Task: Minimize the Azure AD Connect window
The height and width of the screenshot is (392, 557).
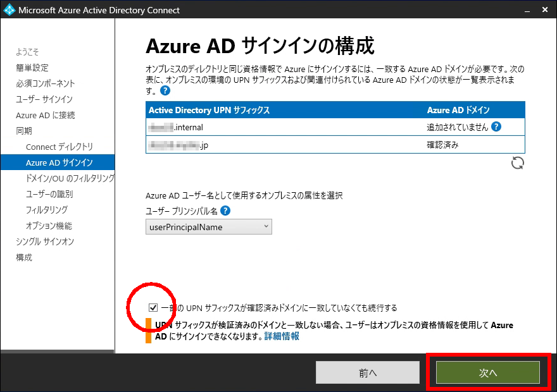Action: [x=527, y=10]
